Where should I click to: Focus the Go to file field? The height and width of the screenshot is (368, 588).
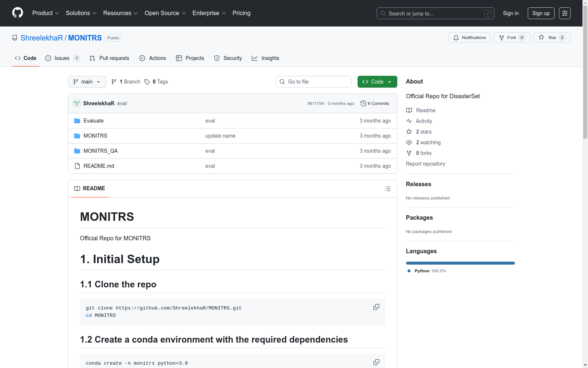(x=314, y=82)
